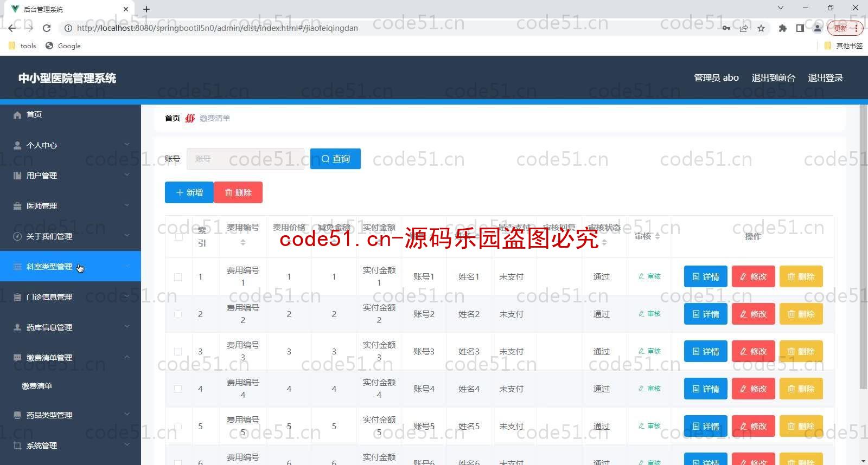Open the browser profile avatar icon
The width and height of the screenshot is (868, 465).
click(x=817, y=28)
